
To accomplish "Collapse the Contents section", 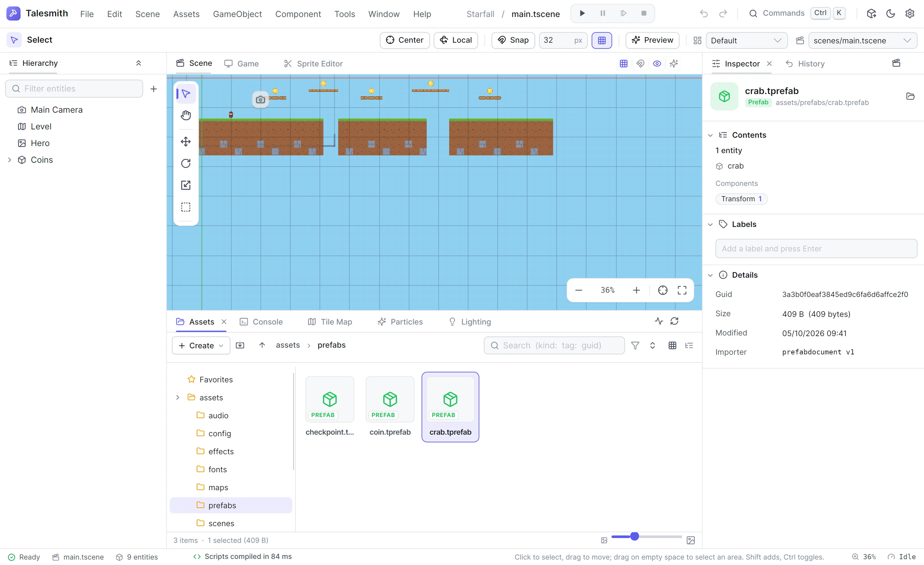I will pos(710,135).
